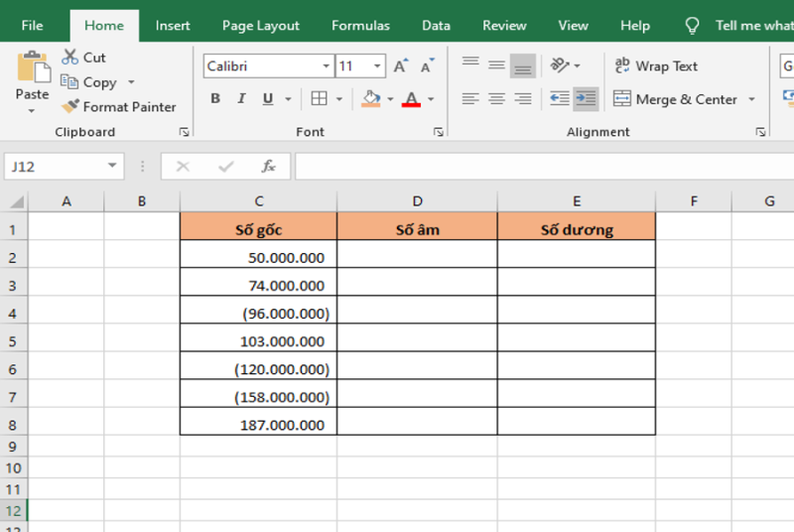Click the Orientation text rotation icon
794x532 pixels.
point(560,66)
